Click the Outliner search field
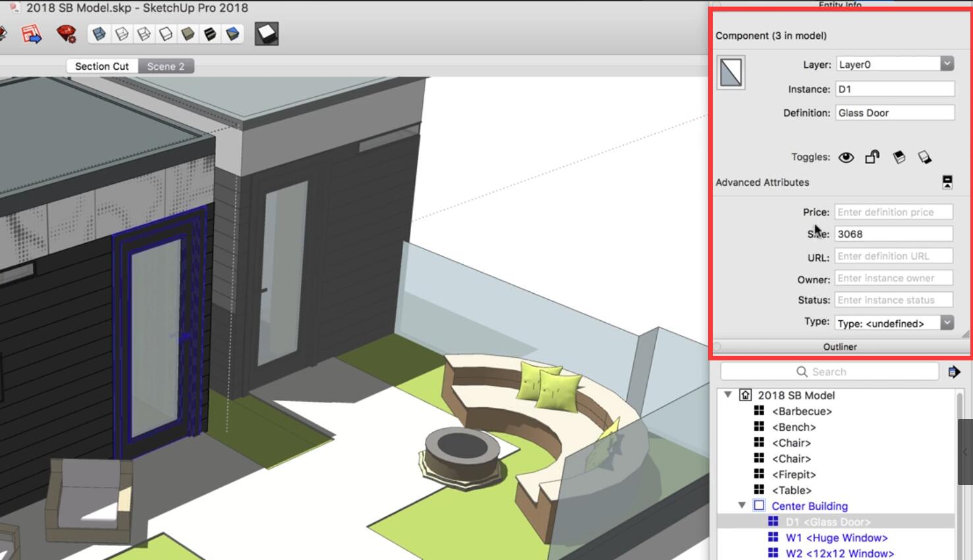The image size is (973, 560). [x=829, y=372]
